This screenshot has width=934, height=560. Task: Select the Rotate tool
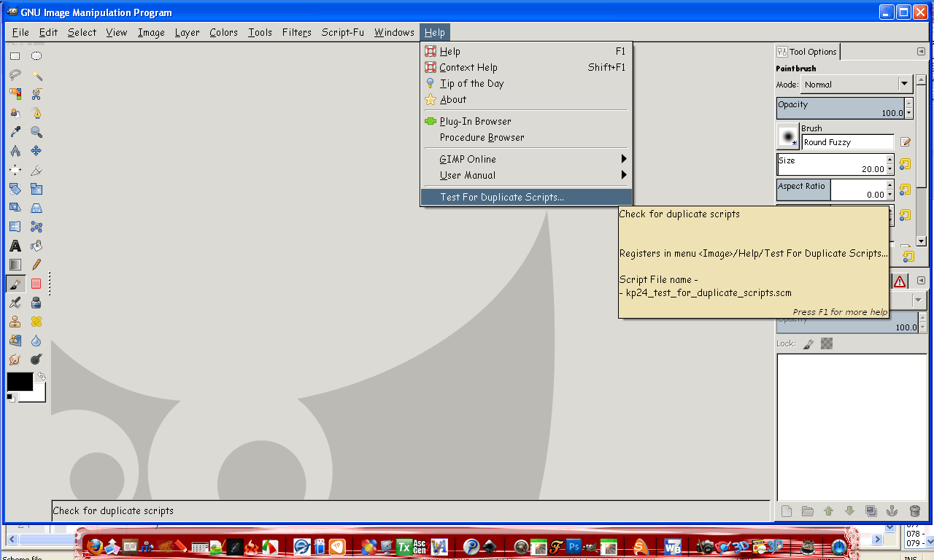click(15, 189)
